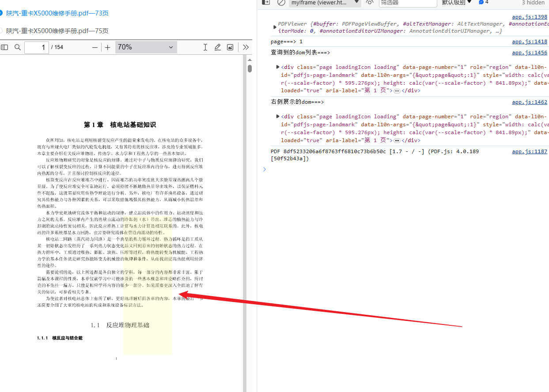Click the console line 右侧展示的dom===>
Image resolution: width=549 pixels, height=392 pixels.
[x=297, y=102]
